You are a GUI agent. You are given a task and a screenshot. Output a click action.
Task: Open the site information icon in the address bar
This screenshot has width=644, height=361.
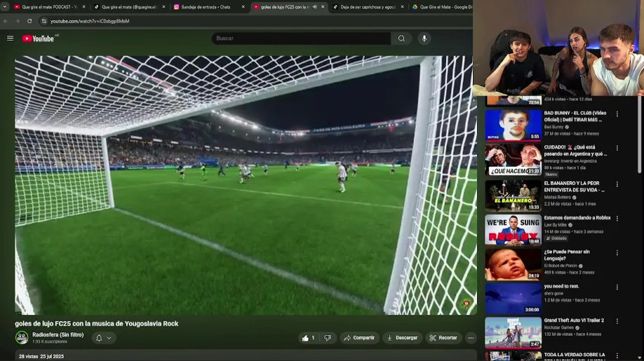coord(44,21)
